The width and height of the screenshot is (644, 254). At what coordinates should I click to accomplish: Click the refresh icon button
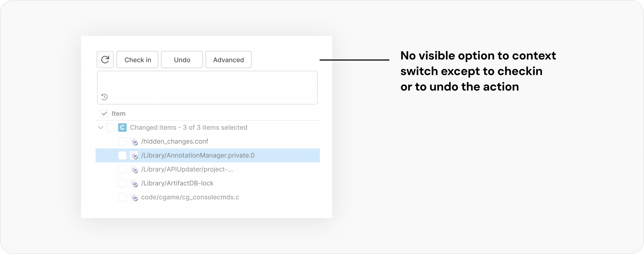point(105,60)
